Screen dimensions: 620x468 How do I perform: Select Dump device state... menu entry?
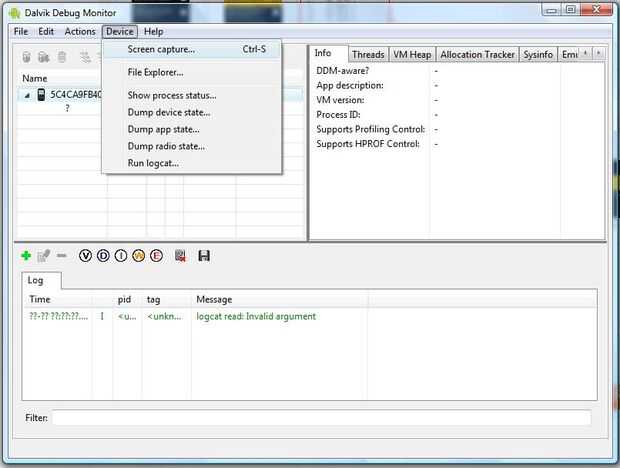tap(192, 112)
